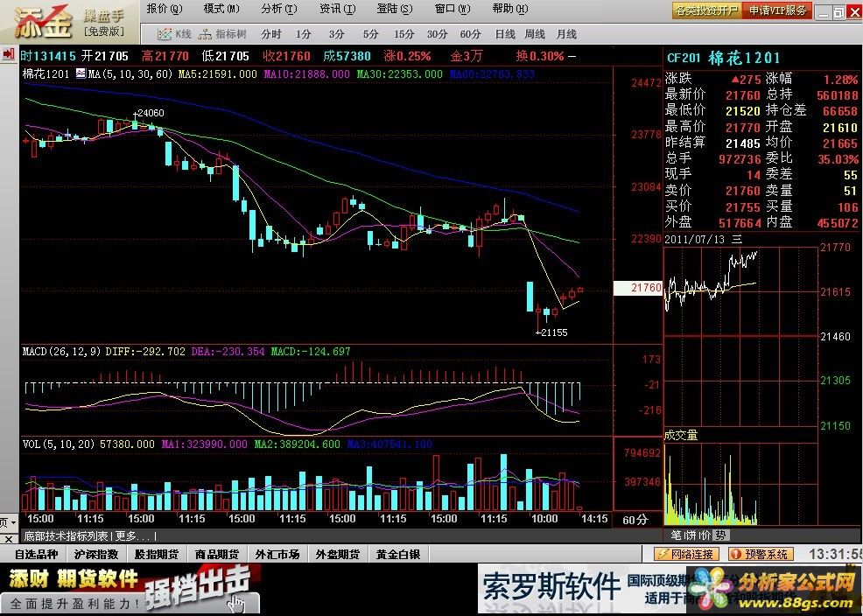Click the 21760 current price marker
The height and width of the screenshot is (616, 863).
(638, 288)
